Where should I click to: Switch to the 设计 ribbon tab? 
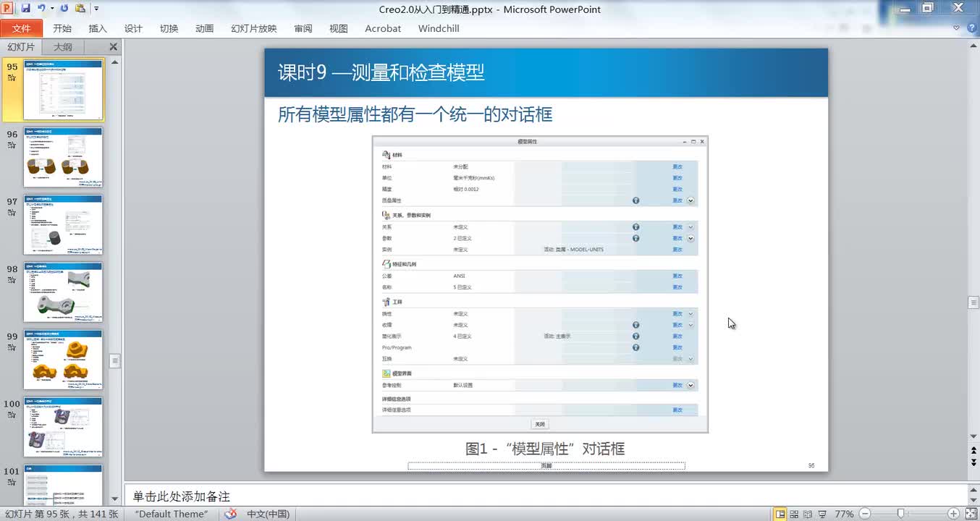pyautogui.click(x=133, y=28)
